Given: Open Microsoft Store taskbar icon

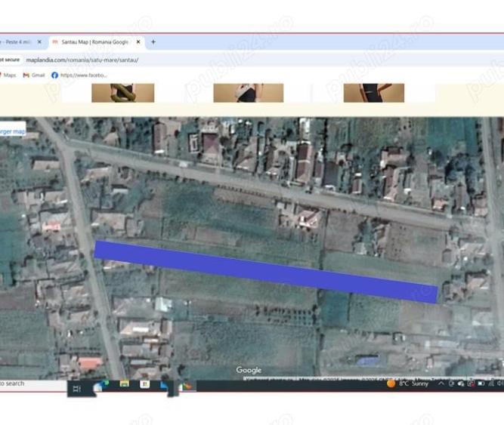Looking at the screenshot, I should [144, 384].
